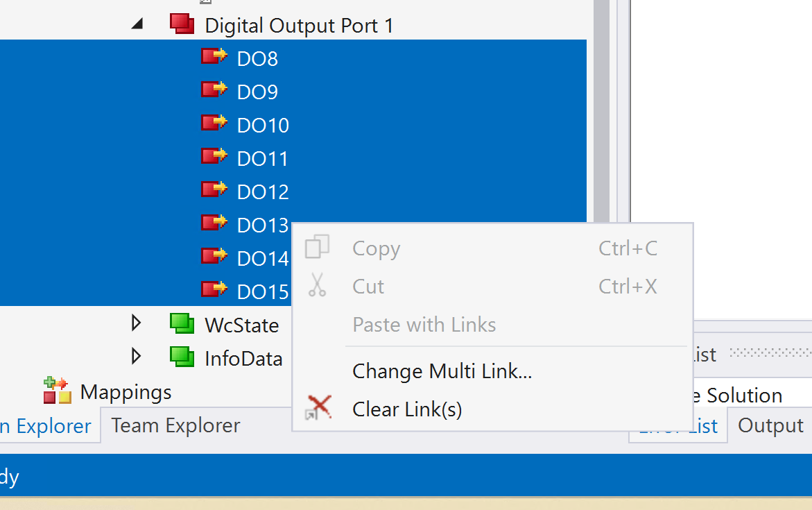Select the DO9 tree item
Viewport: 812px width, 510px height.
[x=257, y=92]
